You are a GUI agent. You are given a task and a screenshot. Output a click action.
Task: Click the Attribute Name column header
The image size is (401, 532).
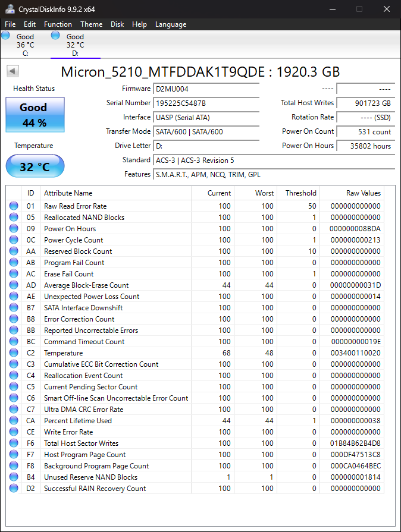tap(116, 193)
